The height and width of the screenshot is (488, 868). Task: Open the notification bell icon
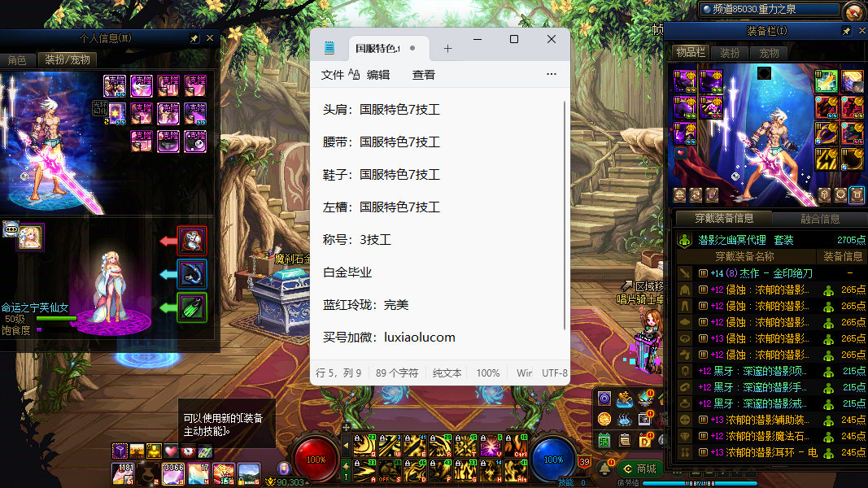click(604, 468)
